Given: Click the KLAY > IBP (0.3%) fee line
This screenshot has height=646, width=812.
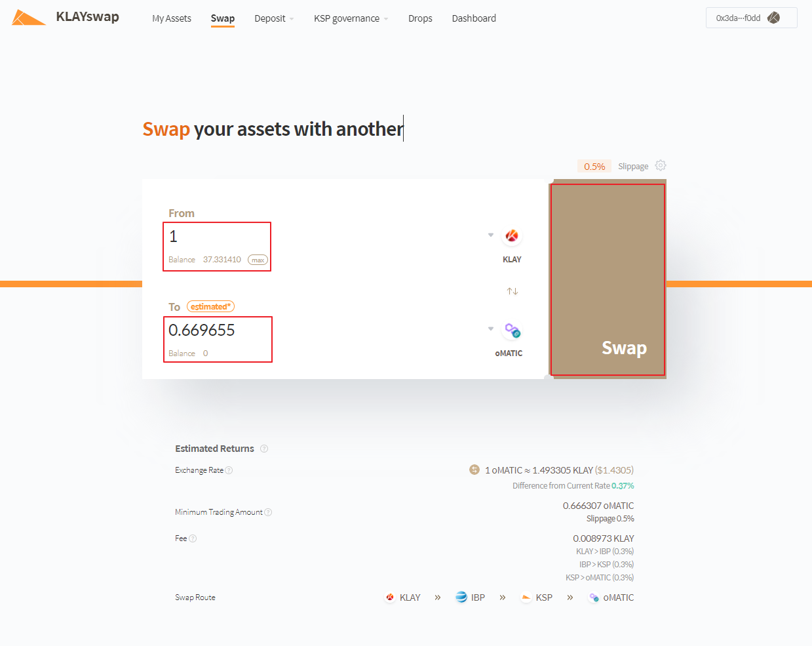Looking at the screenshot, I should coord(605,552).
